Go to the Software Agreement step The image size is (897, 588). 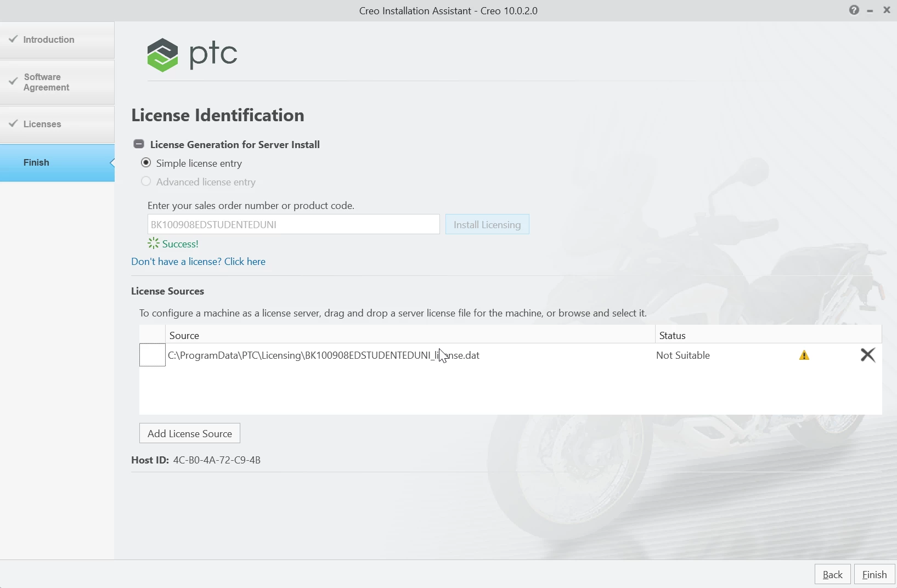(57, 82)
